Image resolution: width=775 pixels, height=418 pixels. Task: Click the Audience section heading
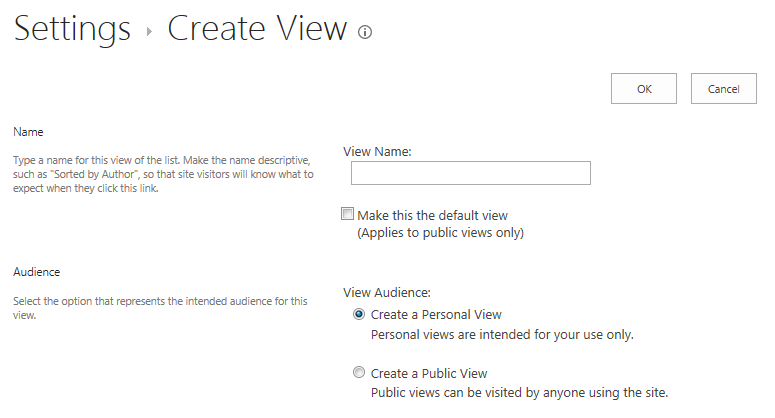pos(37,272)
